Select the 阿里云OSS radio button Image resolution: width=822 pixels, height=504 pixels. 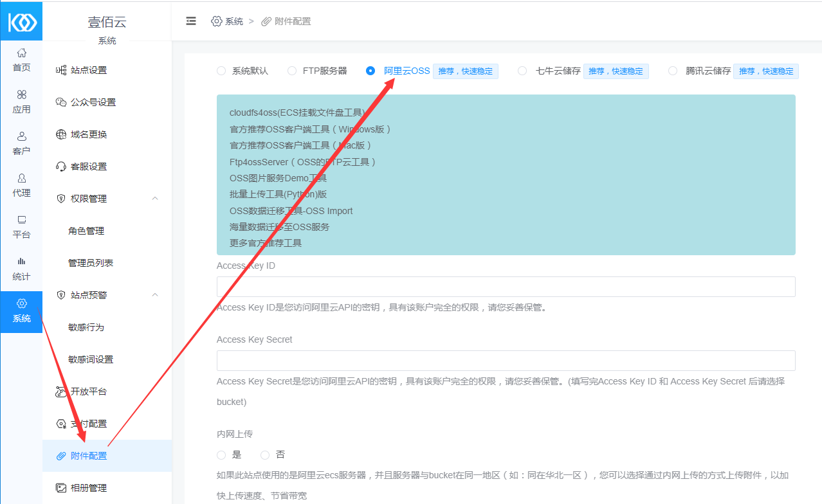370,71
